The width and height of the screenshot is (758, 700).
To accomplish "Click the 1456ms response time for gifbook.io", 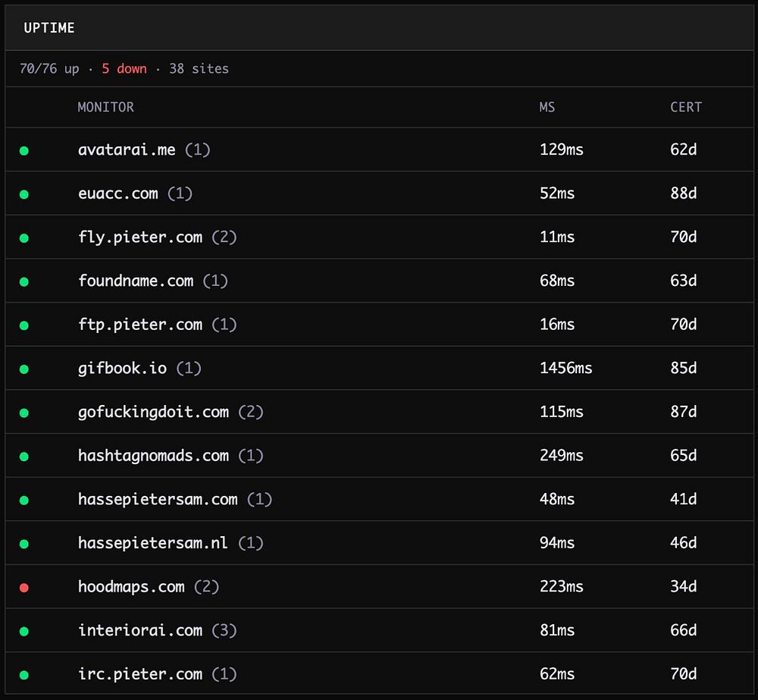I will pos(565,369).
